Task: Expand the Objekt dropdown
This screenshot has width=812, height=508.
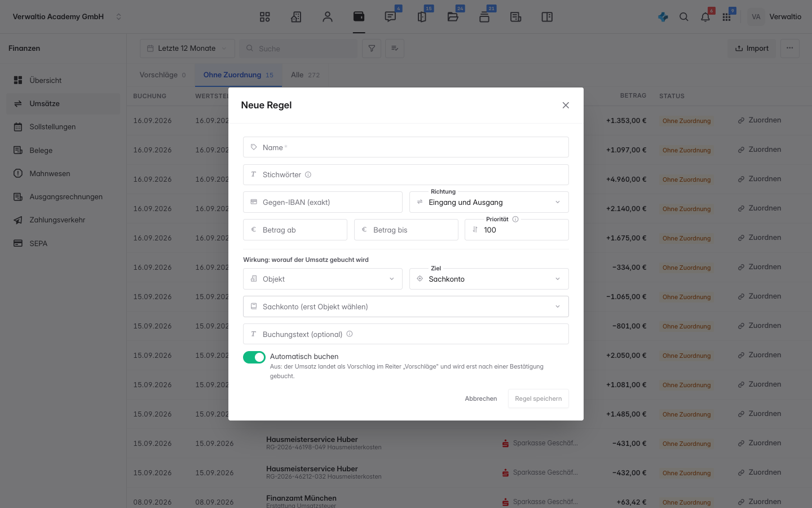Action: click(x=323, y=279)
